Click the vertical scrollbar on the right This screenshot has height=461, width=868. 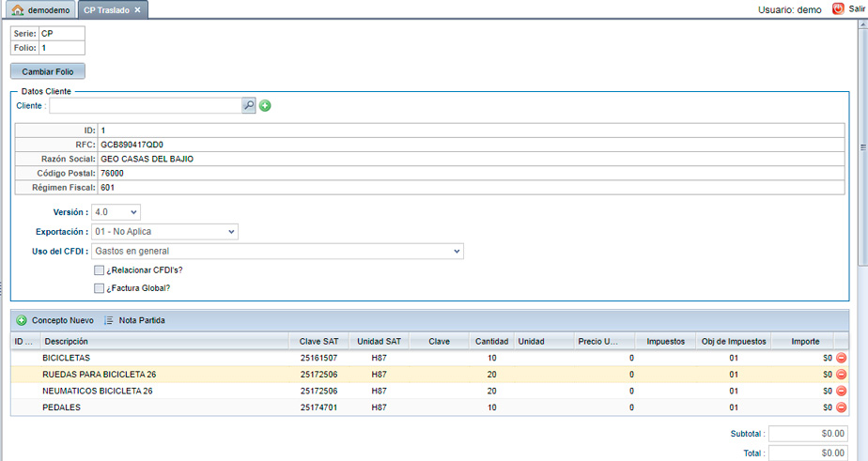(x=862, y=147)
